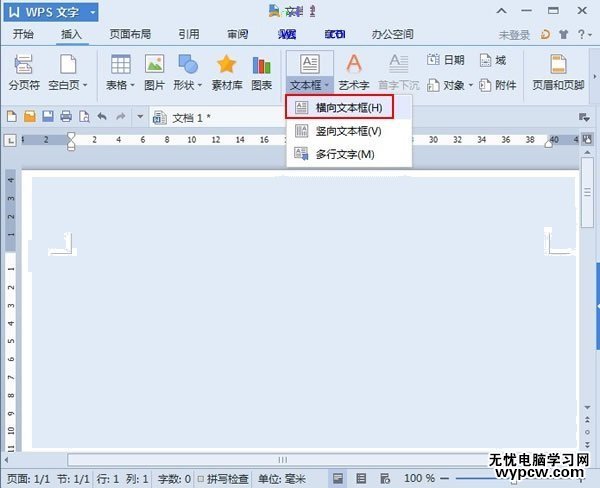Click the text box (文本框) icon

[x=310, y=64]
